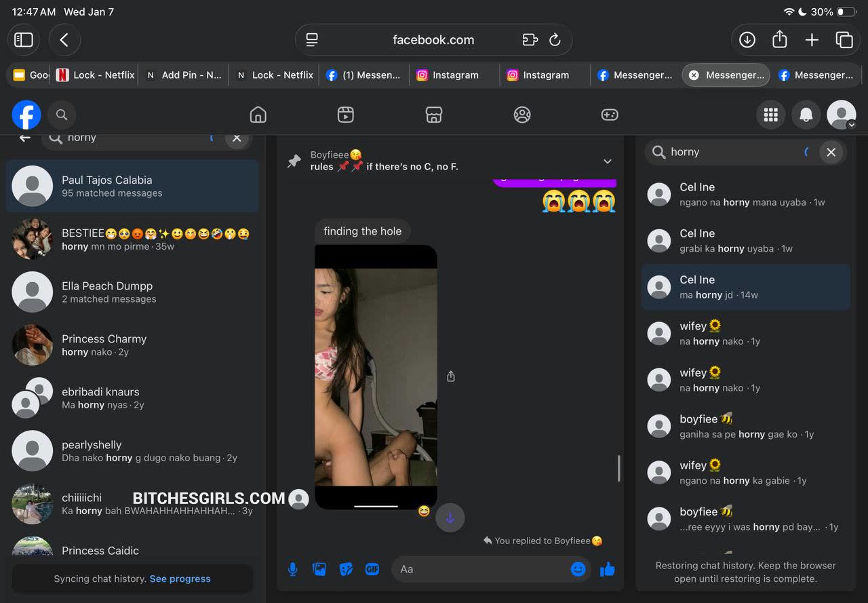This screenshot has height=603, width=868.
Task: Open the Notifications bell
Action: tap(806, 115)
